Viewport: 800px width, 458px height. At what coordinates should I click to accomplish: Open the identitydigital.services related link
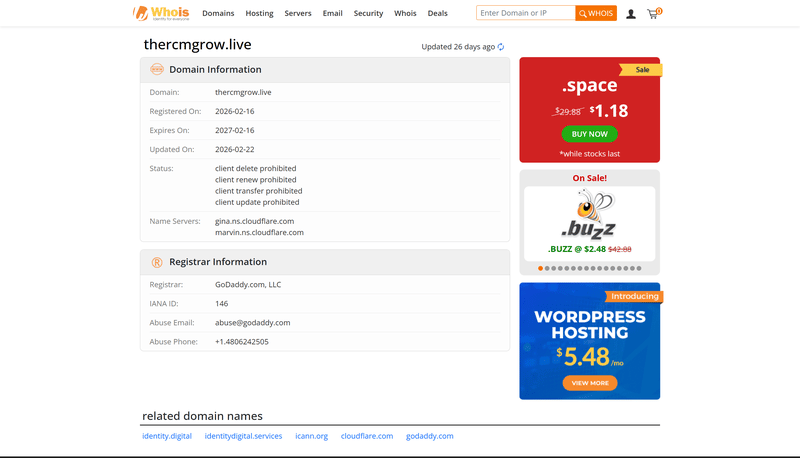243,436
